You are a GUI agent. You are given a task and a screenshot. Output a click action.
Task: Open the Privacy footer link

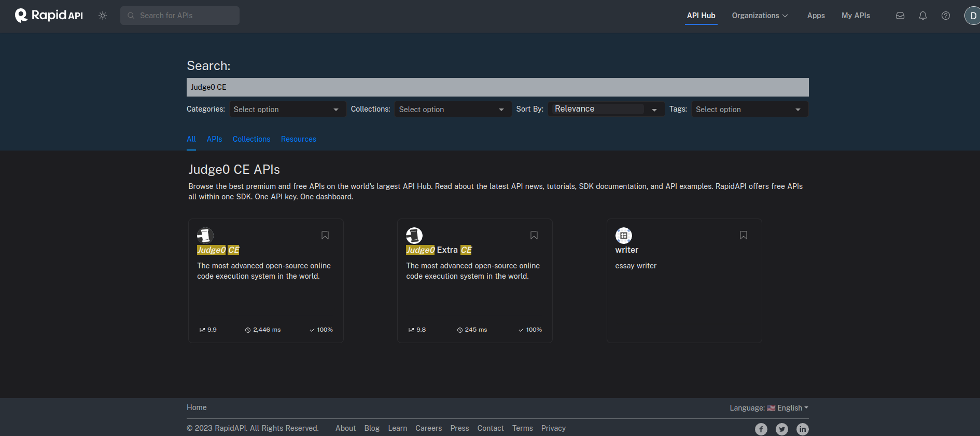click(553, 428)
